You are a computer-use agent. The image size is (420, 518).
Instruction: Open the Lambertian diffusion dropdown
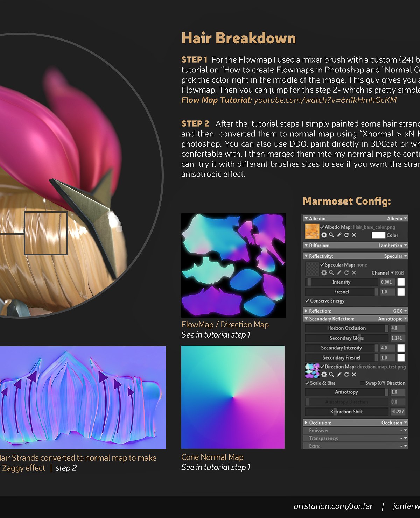click(393, 246)
